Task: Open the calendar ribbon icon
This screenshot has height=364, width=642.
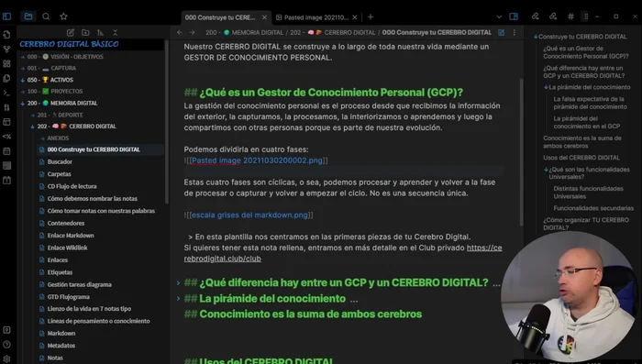Action: point(6,151)
